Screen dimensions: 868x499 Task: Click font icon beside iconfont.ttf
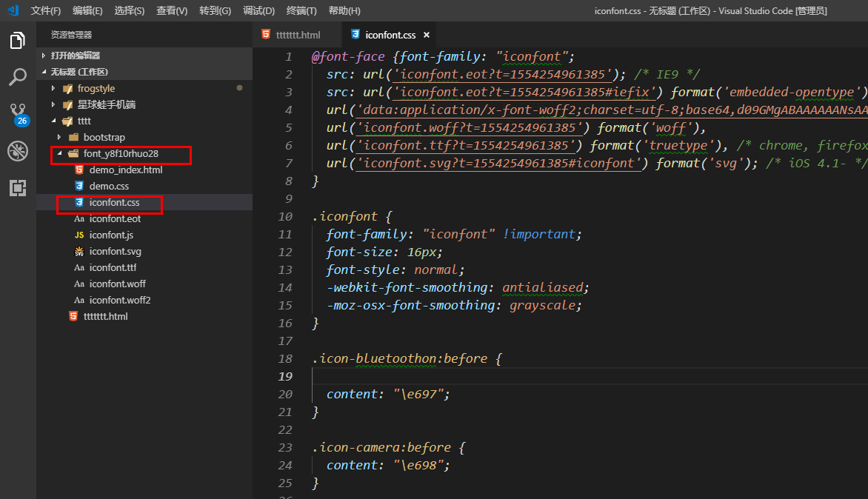(79, 268)
